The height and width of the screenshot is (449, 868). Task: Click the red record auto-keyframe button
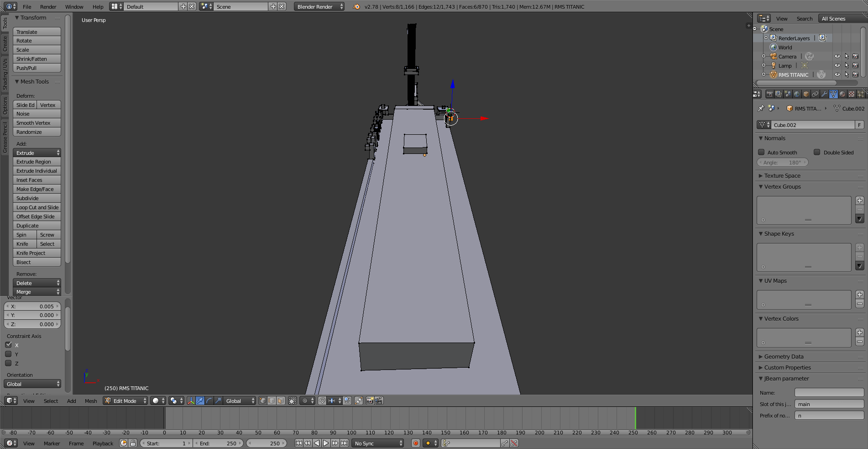point(415,443)
